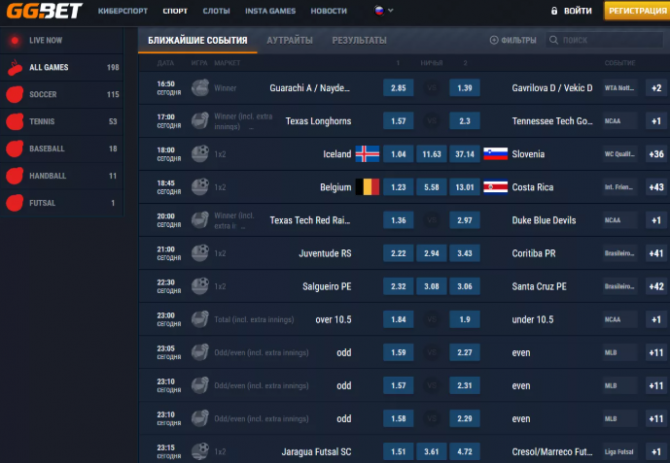
Task: Bet on Costa Rica at 13.01
Action: click(x=464, y=187)
